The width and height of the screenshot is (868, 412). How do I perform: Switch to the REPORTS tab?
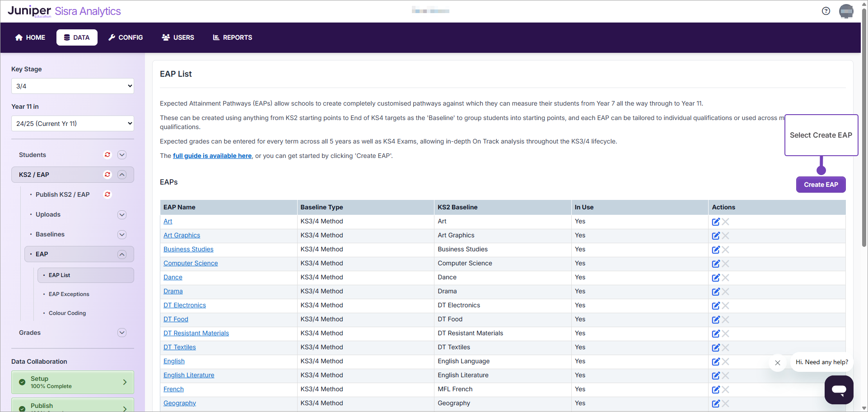233,37
